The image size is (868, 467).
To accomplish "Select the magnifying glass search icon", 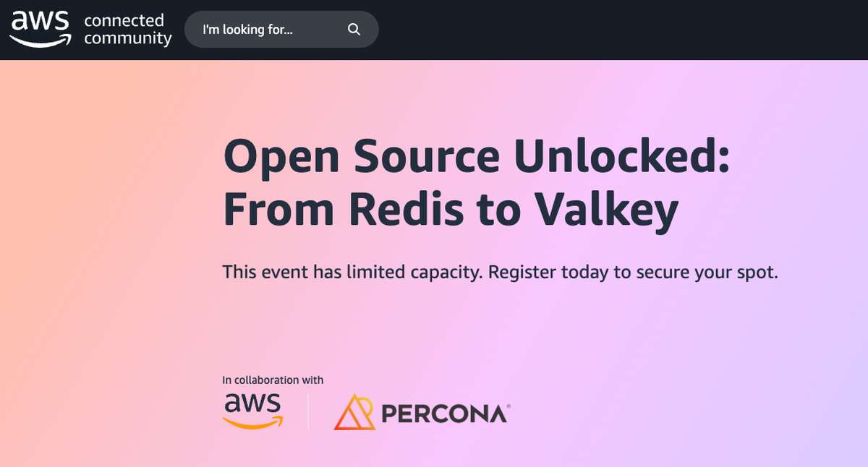I will pos(353,30).
